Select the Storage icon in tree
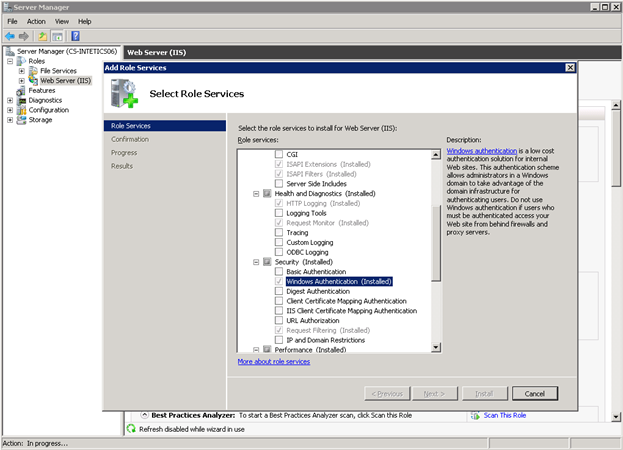 [21, 120]
